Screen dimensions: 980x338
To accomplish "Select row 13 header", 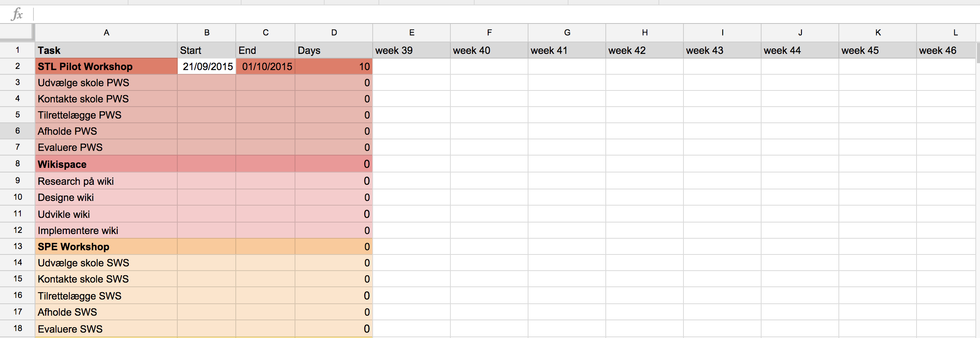I will pyautogui.click(x=17, y=246).
